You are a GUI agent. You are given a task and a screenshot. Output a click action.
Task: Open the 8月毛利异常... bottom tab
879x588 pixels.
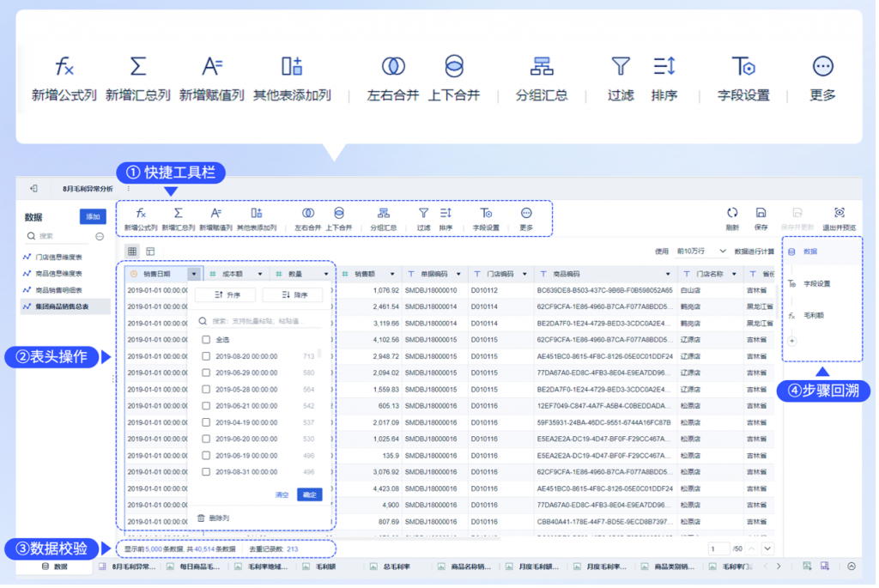[x=129, y=567]
